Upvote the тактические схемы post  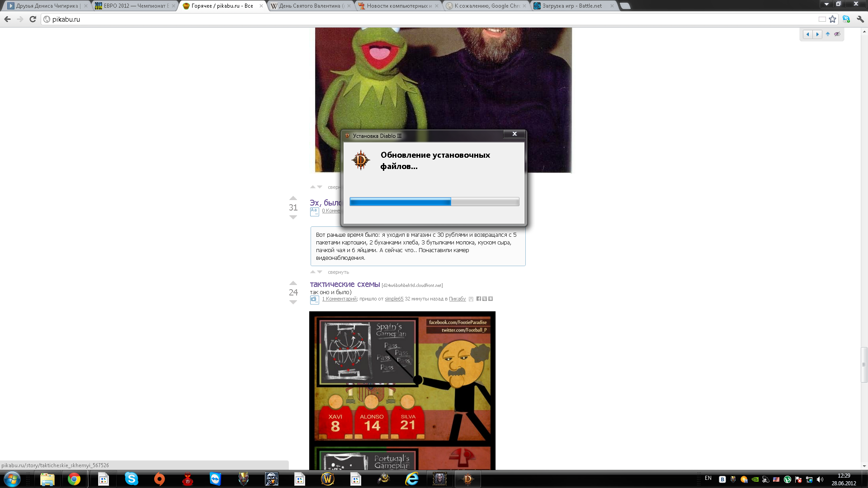293,283
